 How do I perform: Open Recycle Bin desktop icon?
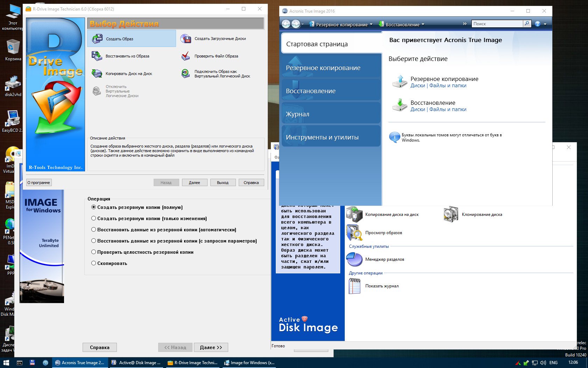tap(13, 50)
